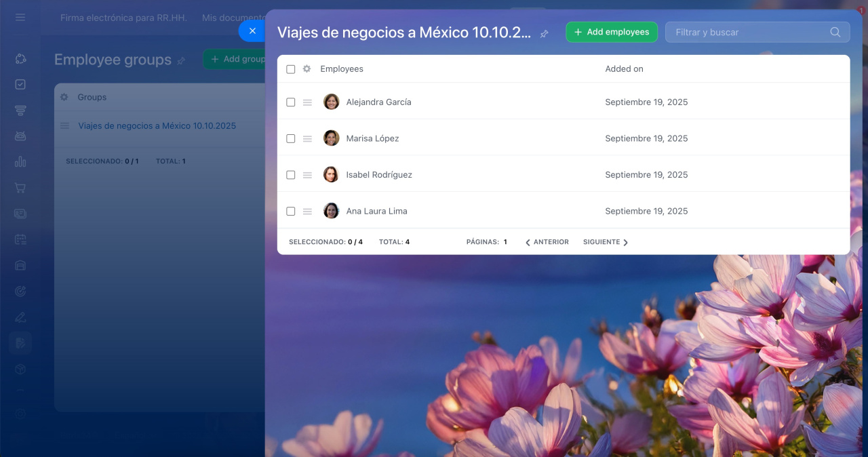
Task: Click the search magnifier icon in the filter box
Action: (x=835, y=33)
